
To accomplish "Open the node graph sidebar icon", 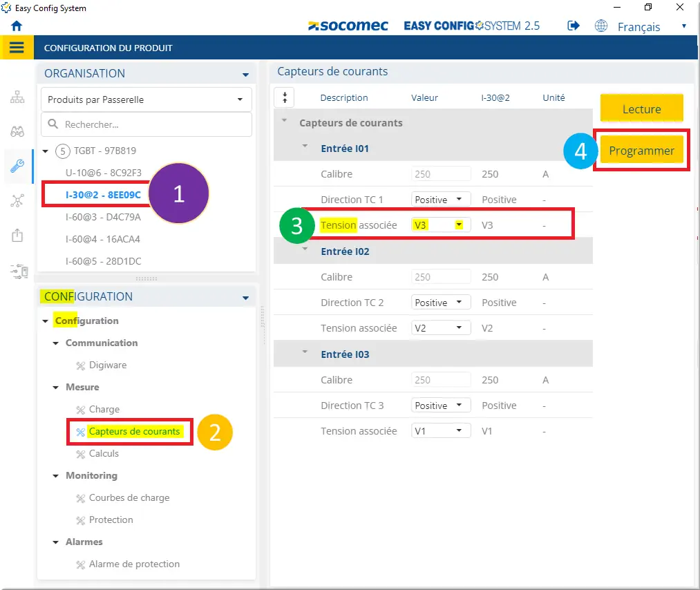I will pyautogui.click(x=17, y=201).
